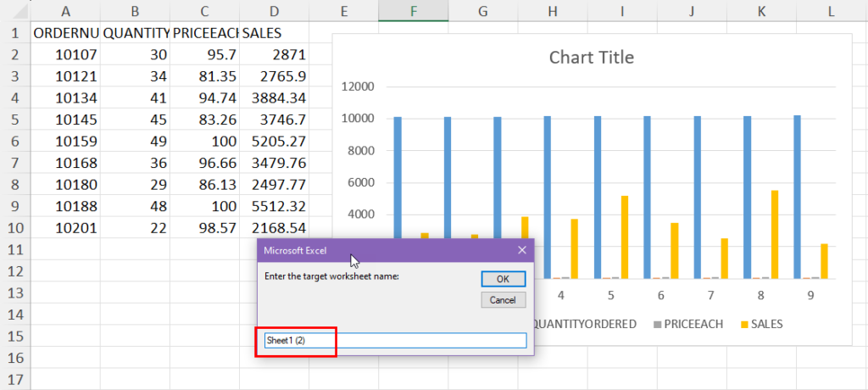Click the Chart Title text
The height and width of the screenshot is (390, 868).
pos(591,57)
